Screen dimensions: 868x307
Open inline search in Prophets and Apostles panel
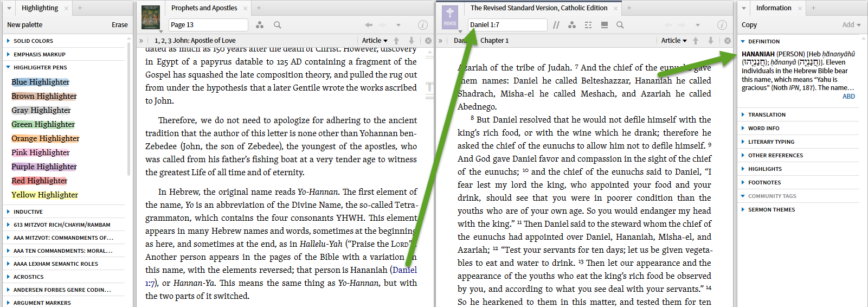278,25
